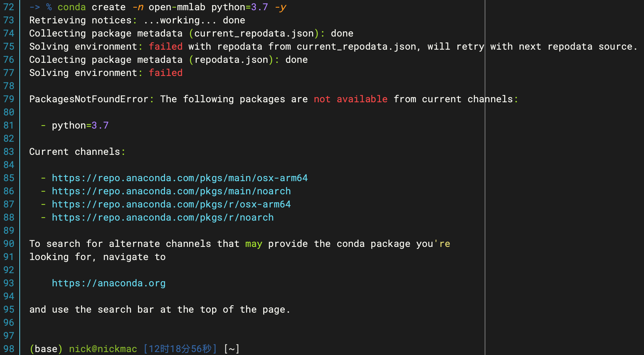Viewport: 644px width, 355px height.
Task: Open the pkgs/main/osx-arm64 channel URL
Action: pyautogui.click(x=180, y=178)
